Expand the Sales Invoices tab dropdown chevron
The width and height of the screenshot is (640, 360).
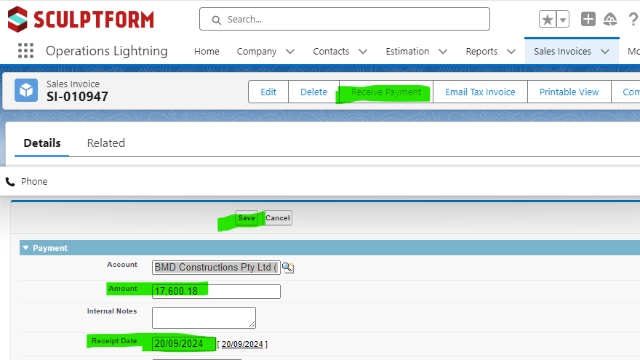click(x=605, y=51)
